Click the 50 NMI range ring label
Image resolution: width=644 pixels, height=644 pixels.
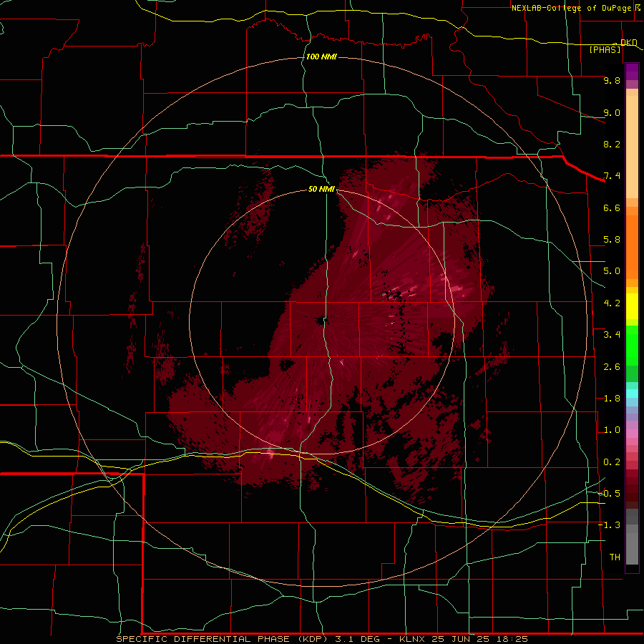(x=321, y=189)
